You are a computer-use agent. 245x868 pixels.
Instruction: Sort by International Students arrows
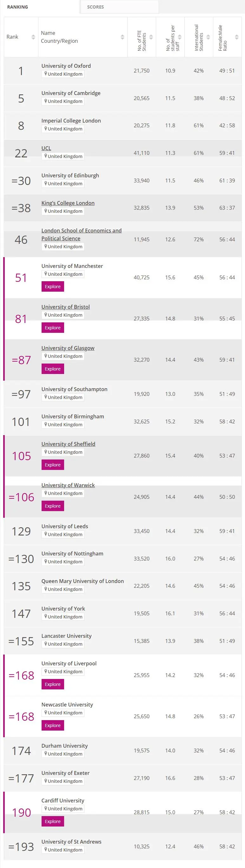208,37
